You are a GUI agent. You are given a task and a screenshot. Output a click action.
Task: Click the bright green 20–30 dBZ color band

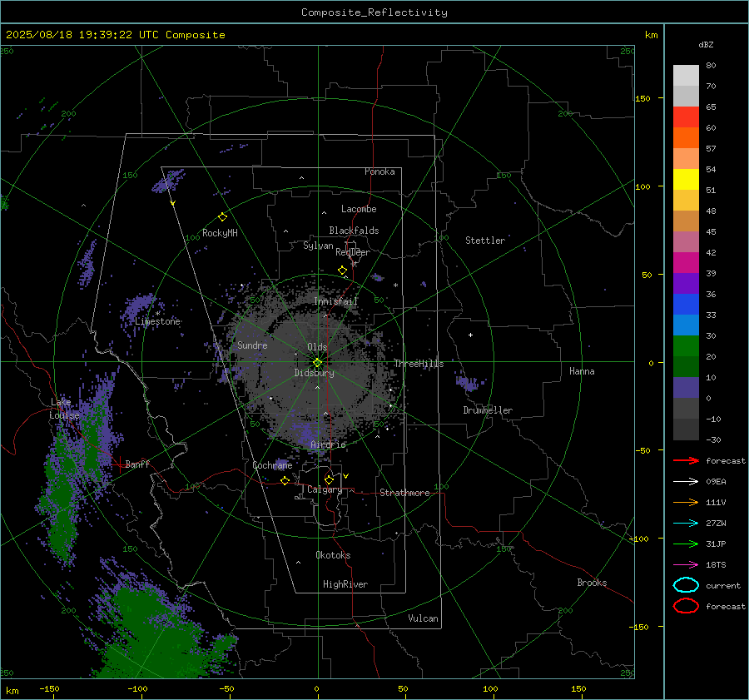coord(686,345)
